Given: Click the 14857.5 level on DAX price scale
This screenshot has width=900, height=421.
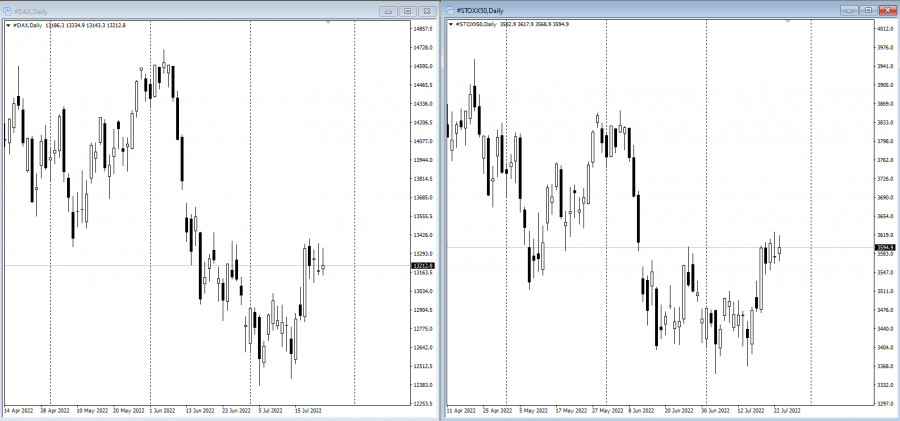Looking at the screenshot, I should (x=422, y=28).
